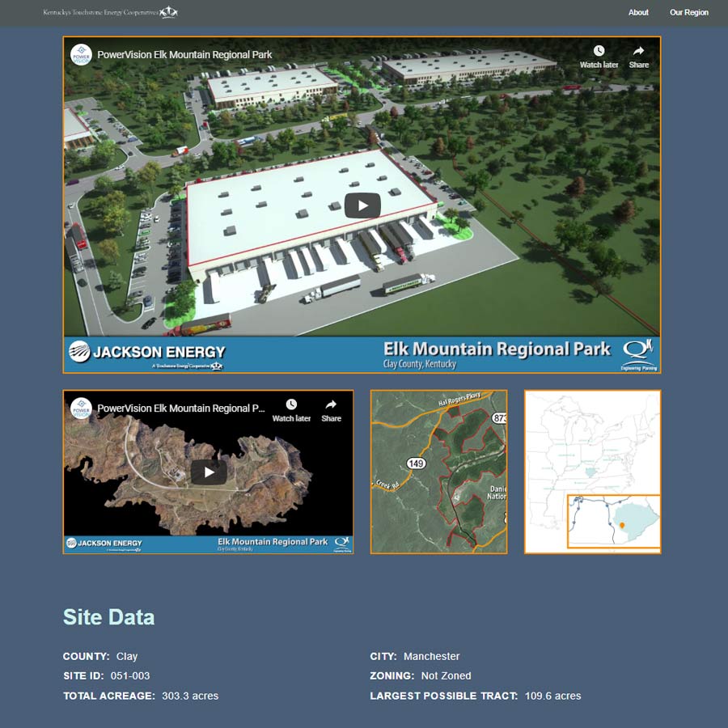Open the road map thumbnail showing route 149
The image size is (728, 728).
pyautogui.click(x=438, y=472)
